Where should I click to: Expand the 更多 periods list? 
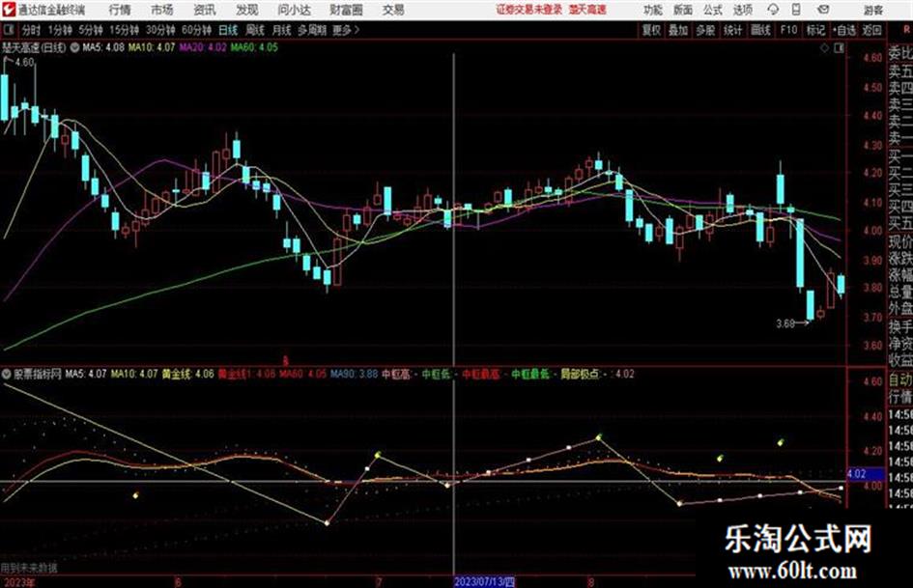pyautogui.click(x=346, y=30)
